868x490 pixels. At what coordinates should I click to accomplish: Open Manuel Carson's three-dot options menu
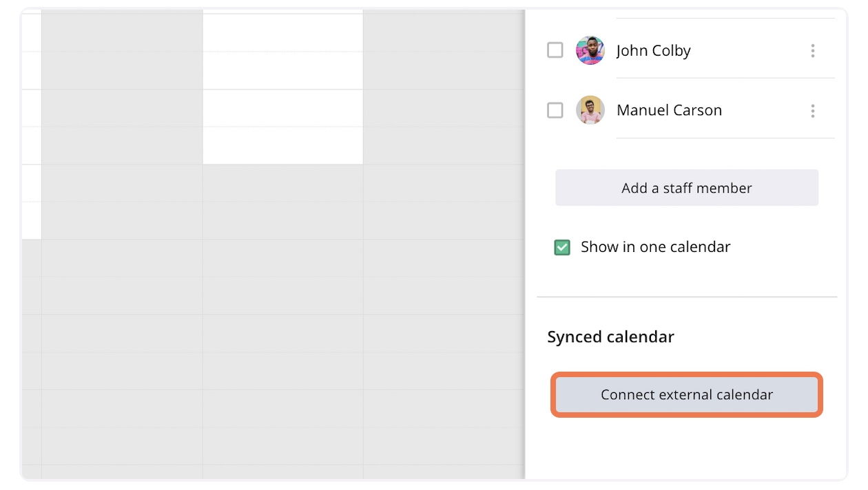[813, 111]
